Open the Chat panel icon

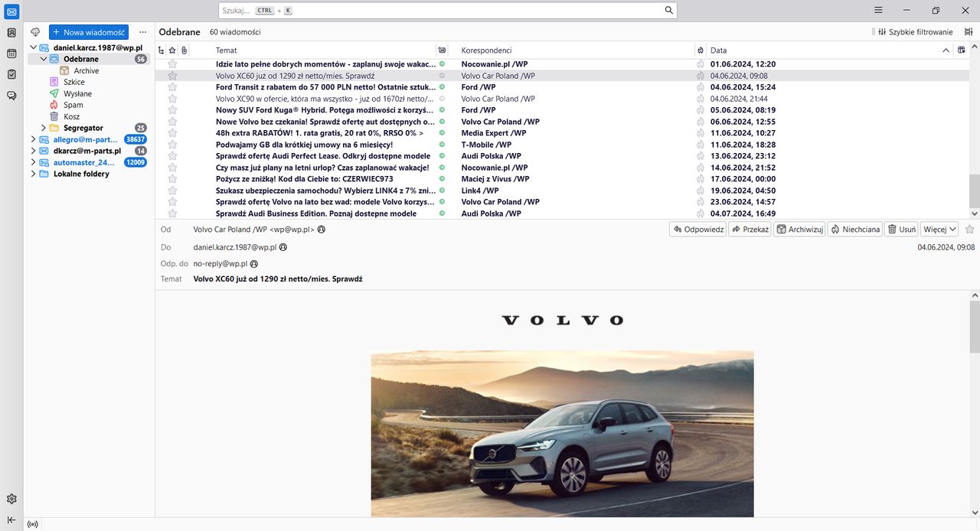pos(11,95)
